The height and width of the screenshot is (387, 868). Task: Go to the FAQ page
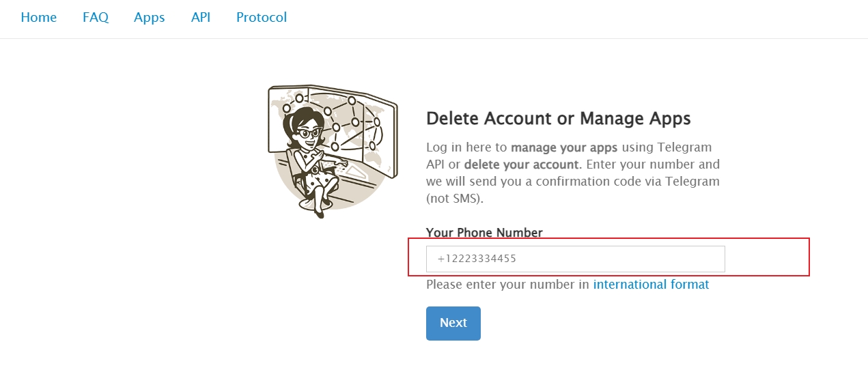pyautogui.click(x=96, y=18)
